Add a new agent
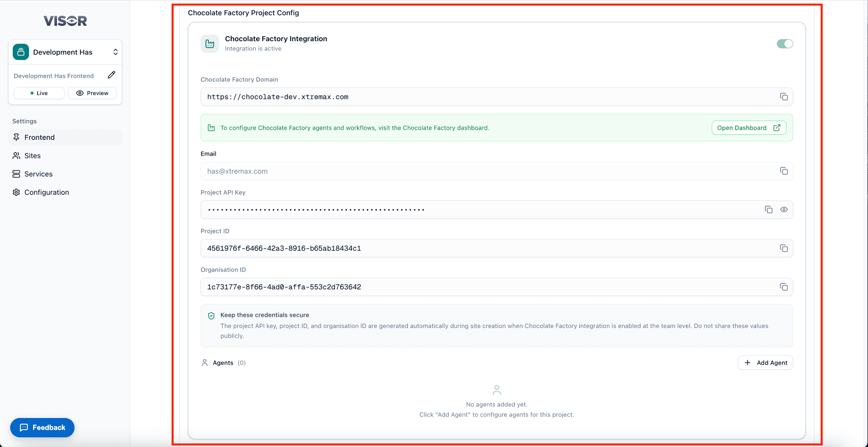Viewport: 868px width, 447px height. (766, 363)
